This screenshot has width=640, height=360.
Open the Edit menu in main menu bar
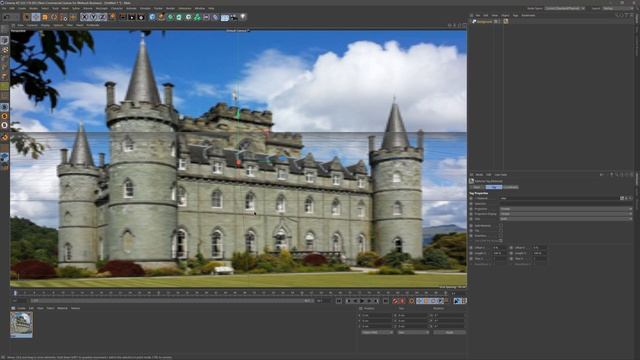pos(12,8)
